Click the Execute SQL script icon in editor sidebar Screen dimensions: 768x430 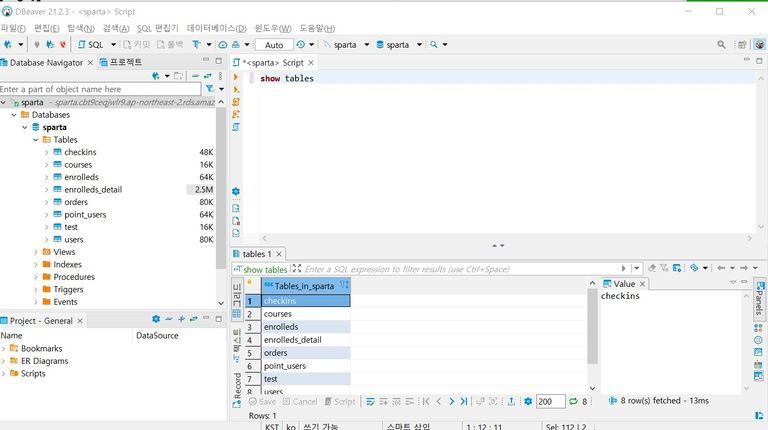point(236,102)
